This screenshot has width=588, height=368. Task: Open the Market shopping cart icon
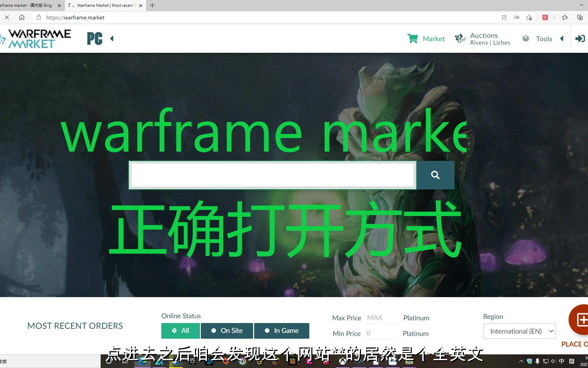tap(412, 39)
